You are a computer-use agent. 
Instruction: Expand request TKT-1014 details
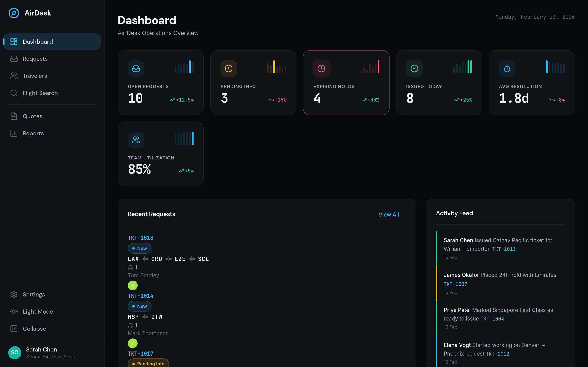pos(140,295)
